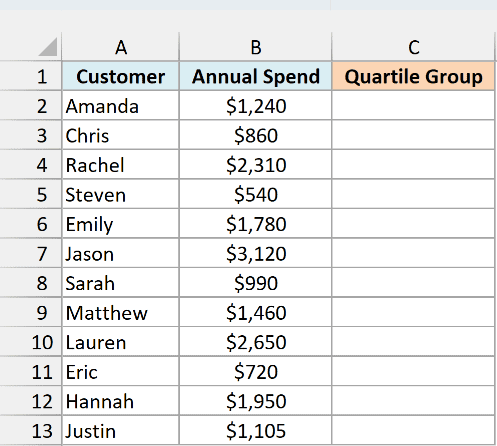Select empty Quartile Group cell for Amanda

point(413,105)
